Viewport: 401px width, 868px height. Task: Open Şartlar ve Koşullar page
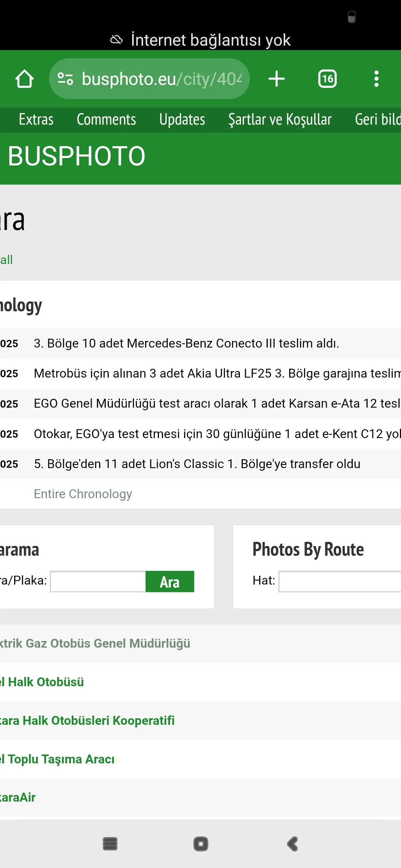280,119
